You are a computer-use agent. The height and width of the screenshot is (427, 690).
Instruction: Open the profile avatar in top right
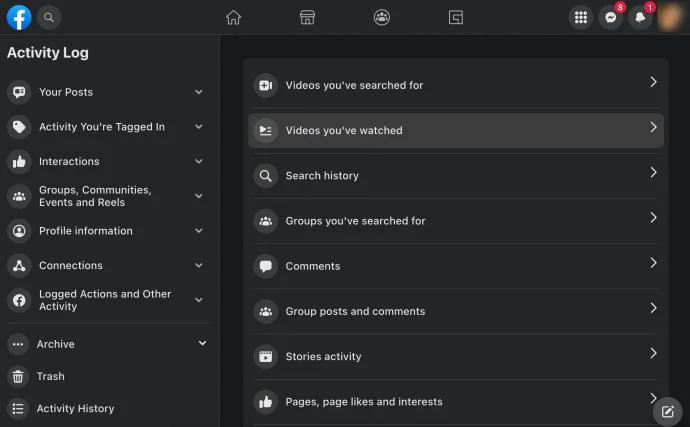670,18
